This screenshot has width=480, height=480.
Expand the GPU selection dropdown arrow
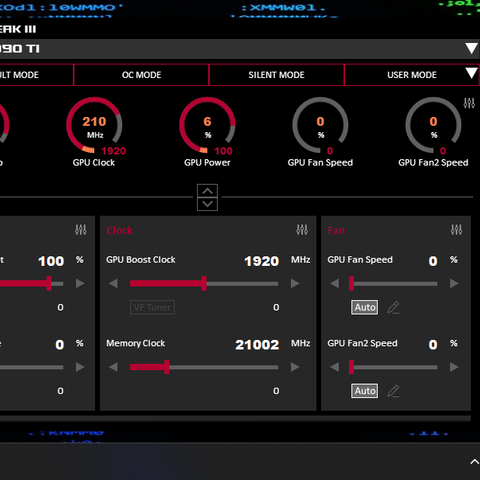coord(471,49)
